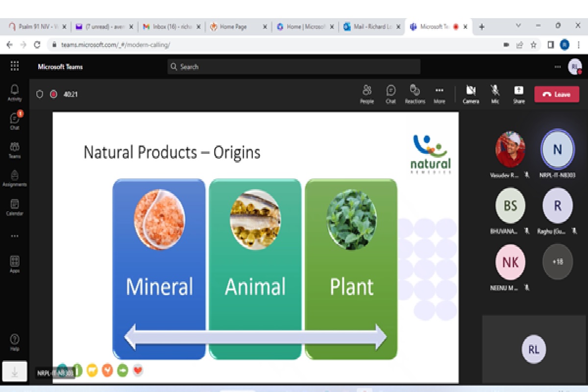Leave the meeting
The height and width of the screenshot is (392, 588).
(557, 95)
